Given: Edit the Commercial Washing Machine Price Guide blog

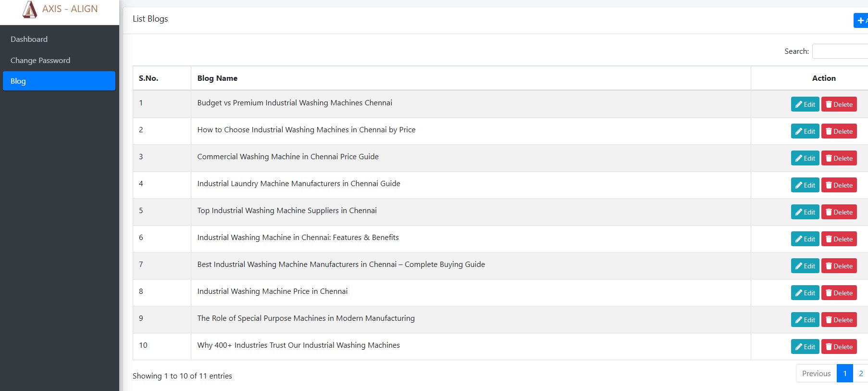Looking at the screenshot, I should (805, 158).
